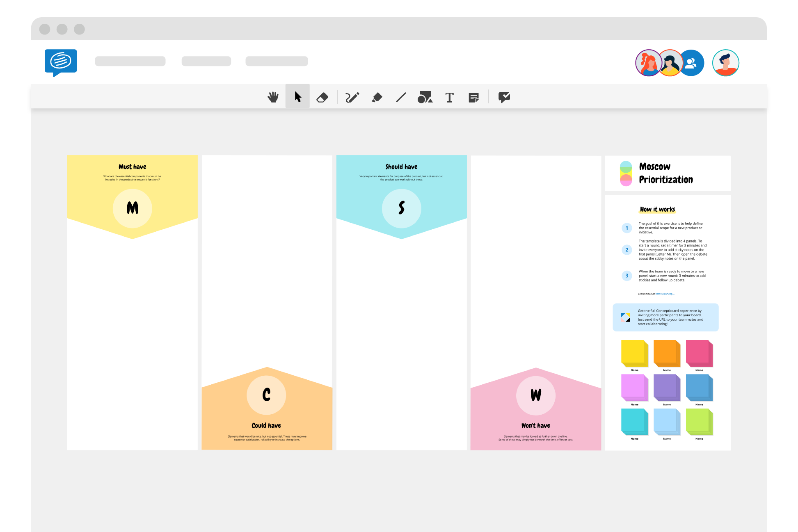Select the Line tool in toolbar
Viewport: 798px width, 532px height.
pos(401,97)
